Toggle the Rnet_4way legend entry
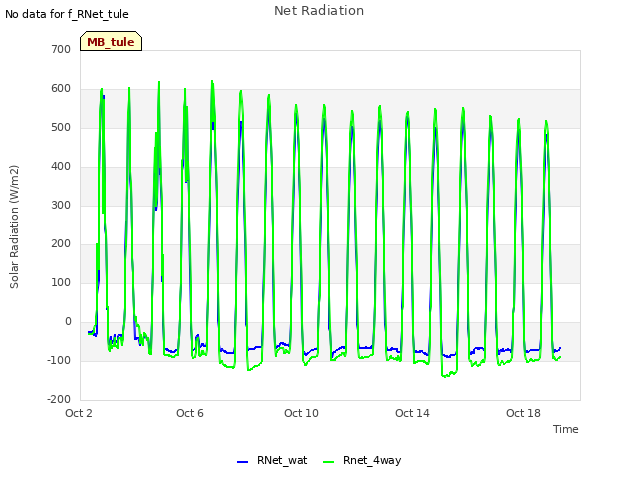The width and height of the screenshot is (640, 480). pyautogui.click(x=362, y=460)
